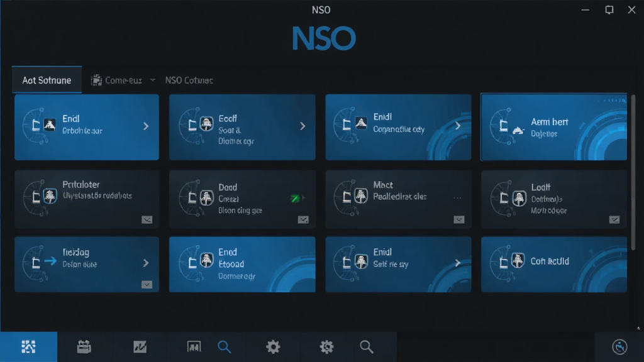Image resolution: width=644 pixels, height=362 pixels.
Task: Switch to the Come-eus tab
Action: pos(123,80)
